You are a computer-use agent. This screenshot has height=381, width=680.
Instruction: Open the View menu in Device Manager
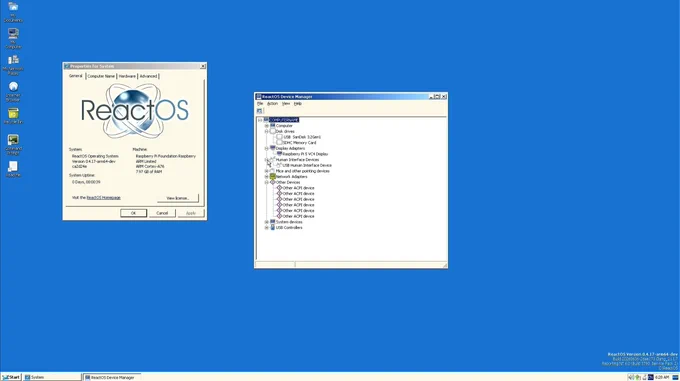[x=286, y=104]
